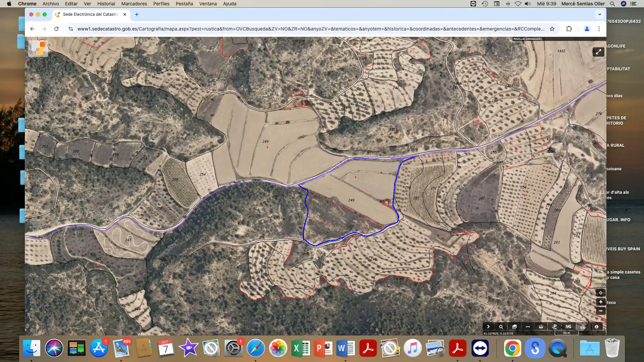
Task: Open the Pestaña menu
Action: click(x=184, y=4)
